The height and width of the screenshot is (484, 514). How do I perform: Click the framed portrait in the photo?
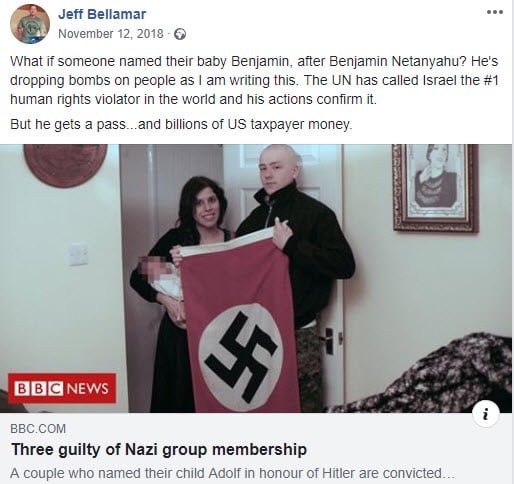436,188
